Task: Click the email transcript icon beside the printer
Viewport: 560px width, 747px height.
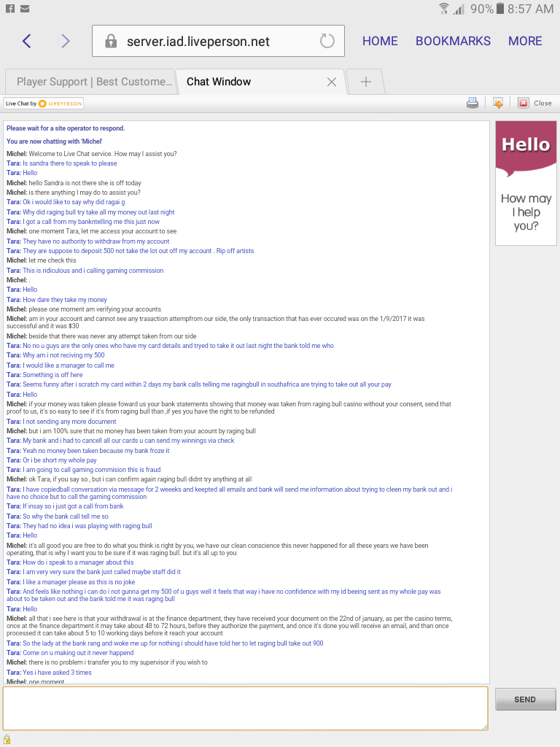Action: (x=498, y=103)
